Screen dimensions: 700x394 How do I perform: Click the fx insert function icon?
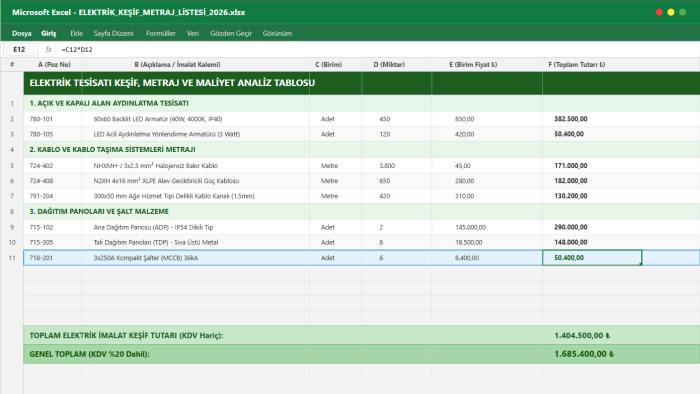pyautogui.click(x=49, y=50)
